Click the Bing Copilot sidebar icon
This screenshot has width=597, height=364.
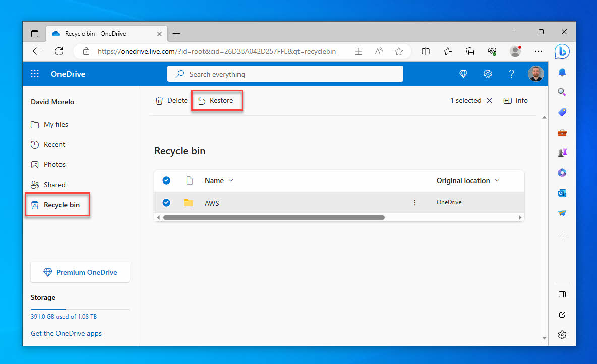pos(562,51)
